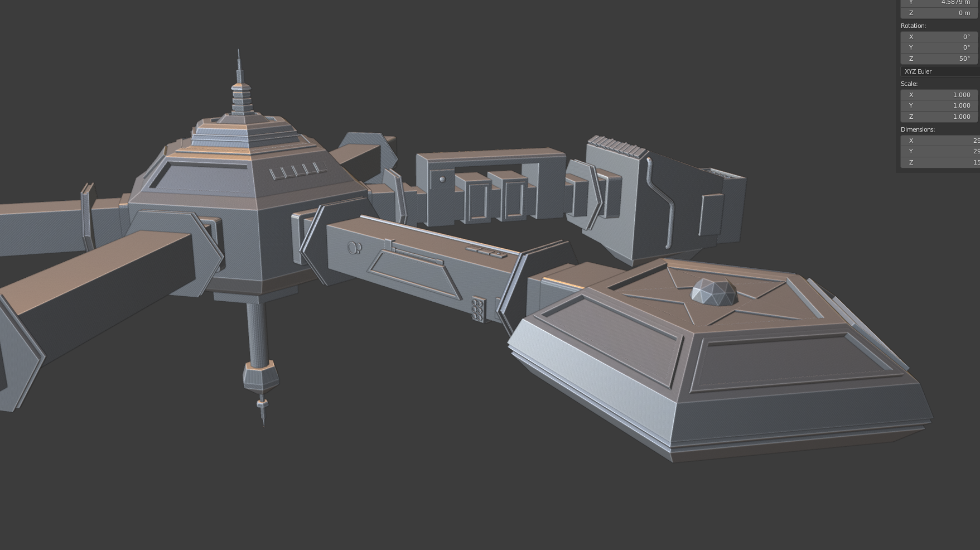Edit the Dimensions Y field
Screen dimensions: 980x550
click(940, 151)
